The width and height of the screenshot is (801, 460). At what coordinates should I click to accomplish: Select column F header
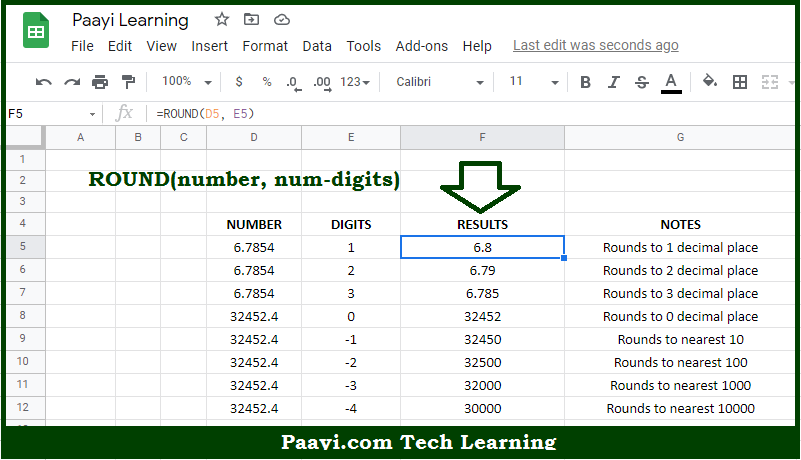482,137
